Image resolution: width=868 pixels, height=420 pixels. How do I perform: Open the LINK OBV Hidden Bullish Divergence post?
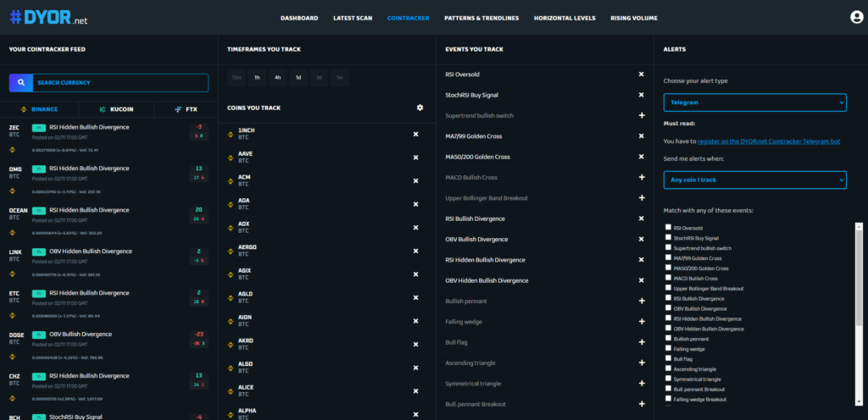(91, 251)
